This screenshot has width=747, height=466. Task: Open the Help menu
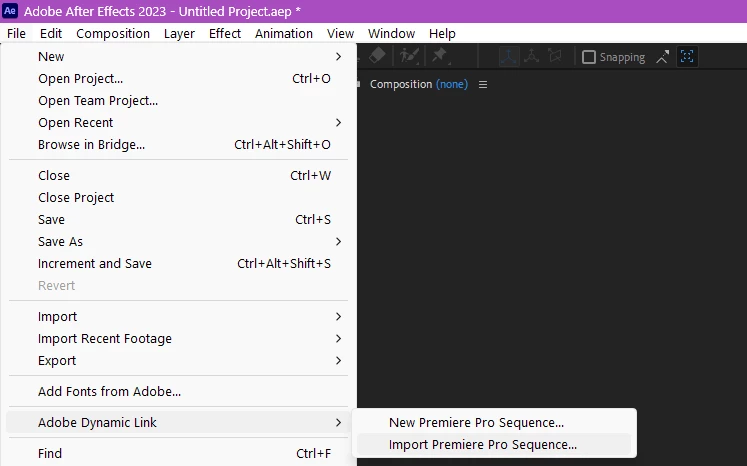pyautogui.click(x=442, y=33)
